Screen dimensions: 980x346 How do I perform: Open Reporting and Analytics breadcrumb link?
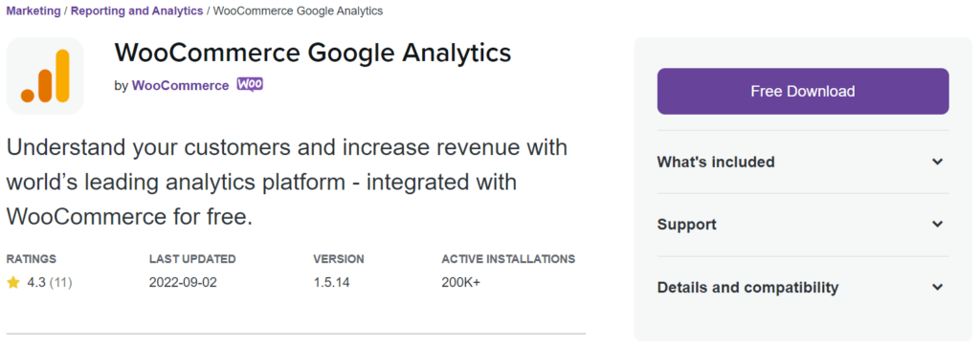pos(137,11)
